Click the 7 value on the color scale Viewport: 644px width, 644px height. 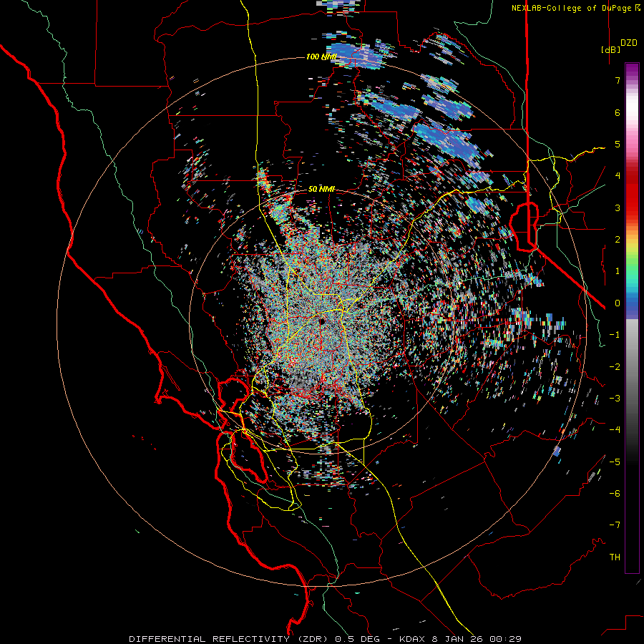coord(618,80)
